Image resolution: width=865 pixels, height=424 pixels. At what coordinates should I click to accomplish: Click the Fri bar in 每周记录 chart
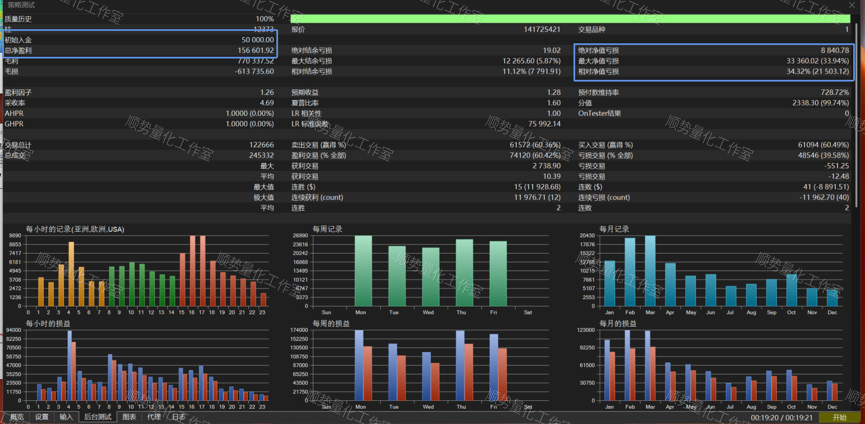click(498, 273)
